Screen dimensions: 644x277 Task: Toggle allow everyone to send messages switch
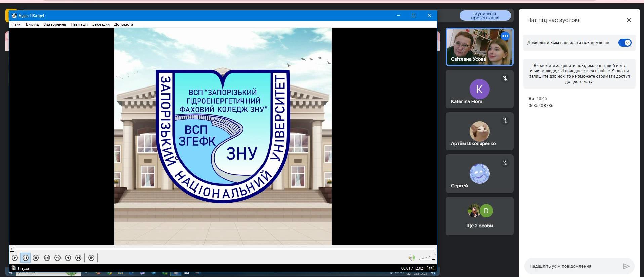(x=625, y=43)
